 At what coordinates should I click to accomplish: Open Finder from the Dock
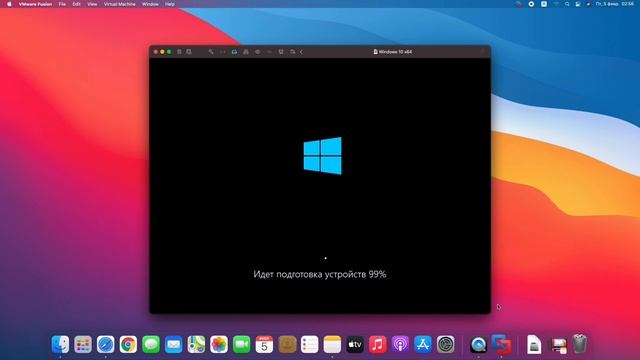(60, 344)
